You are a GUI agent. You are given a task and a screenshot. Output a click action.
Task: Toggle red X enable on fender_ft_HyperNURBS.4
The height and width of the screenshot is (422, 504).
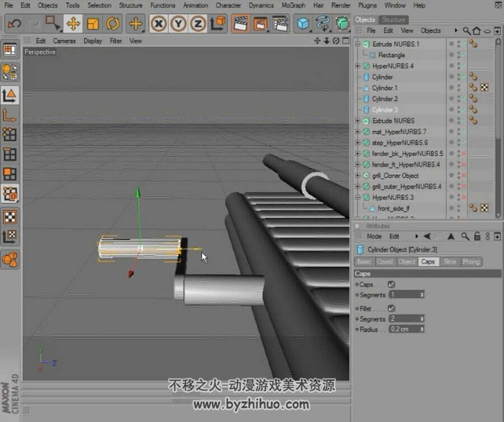pos(464,165)
